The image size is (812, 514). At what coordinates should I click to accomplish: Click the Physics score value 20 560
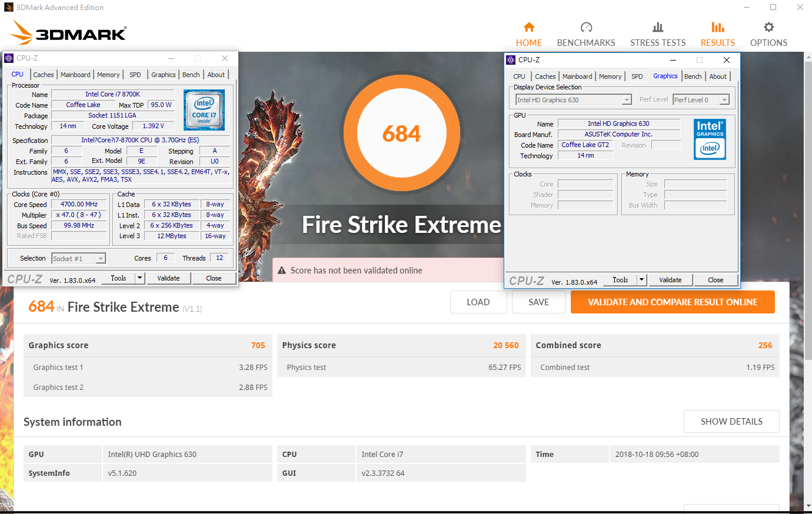pos(506,345)
